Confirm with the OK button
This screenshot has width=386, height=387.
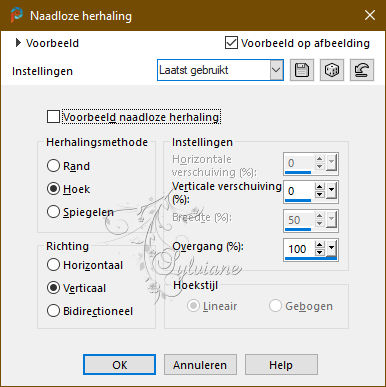coord(119,365)
